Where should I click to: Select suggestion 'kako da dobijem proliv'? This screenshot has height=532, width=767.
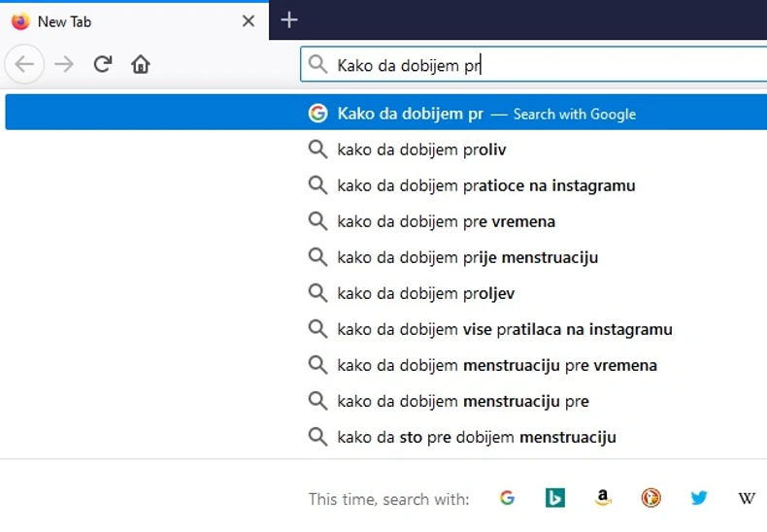click(x=421, y=150)
